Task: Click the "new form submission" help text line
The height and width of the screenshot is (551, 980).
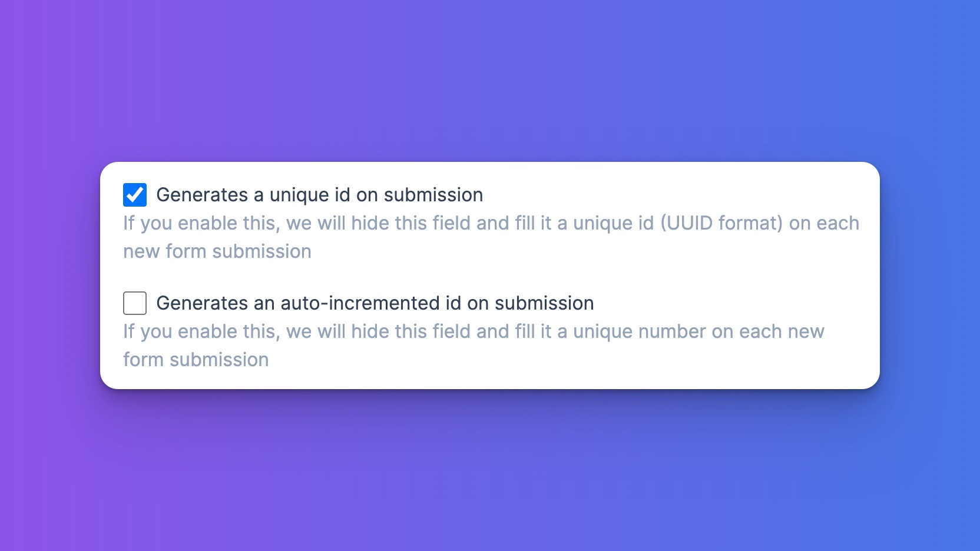Action: [217, 251]
